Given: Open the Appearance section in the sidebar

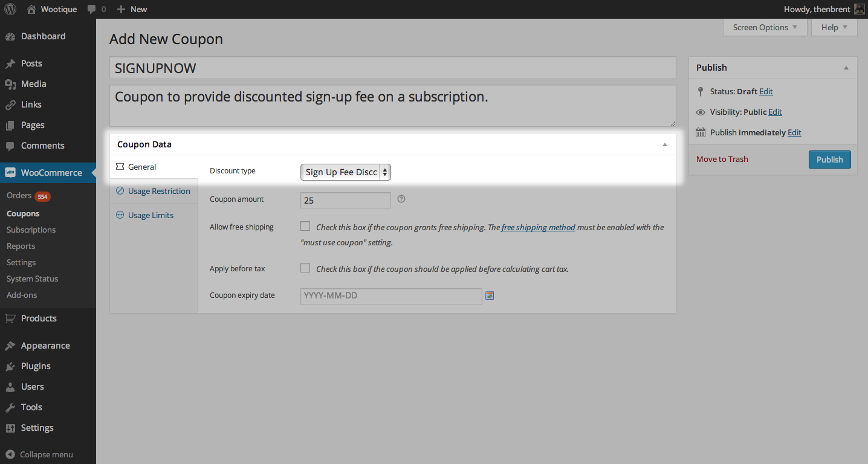Looking at the screenshot, I should [45, 345].
